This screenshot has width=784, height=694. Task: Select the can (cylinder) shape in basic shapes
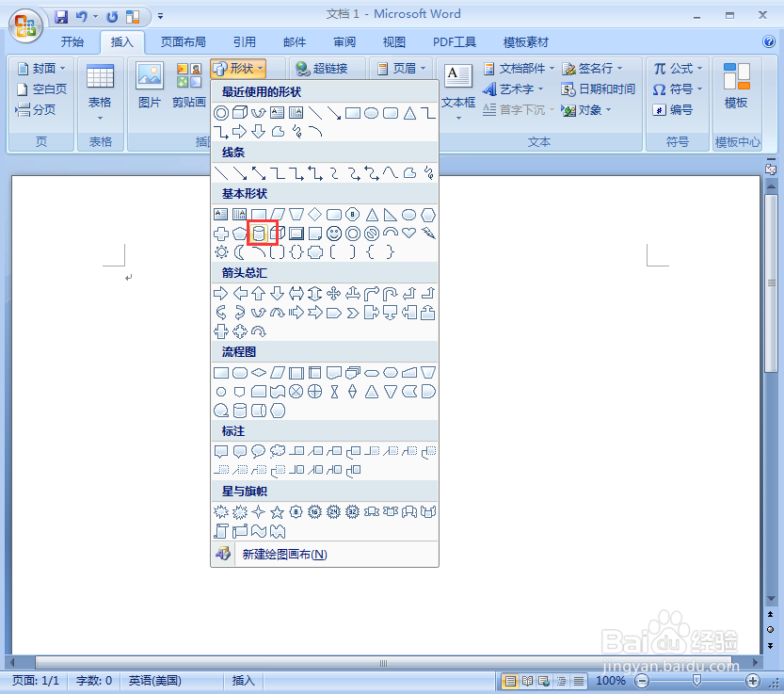259,234
